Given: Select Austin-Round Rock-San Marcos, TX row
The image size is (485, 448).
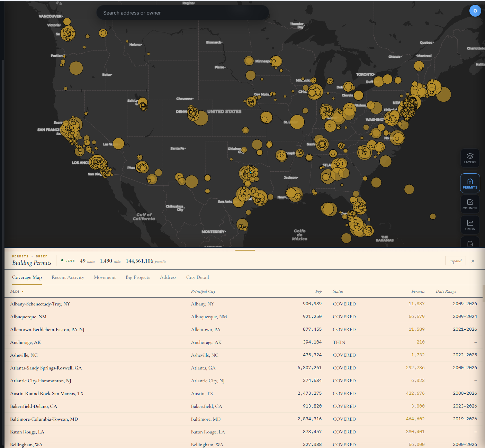Looking at the screenshot, I should 243,393.
